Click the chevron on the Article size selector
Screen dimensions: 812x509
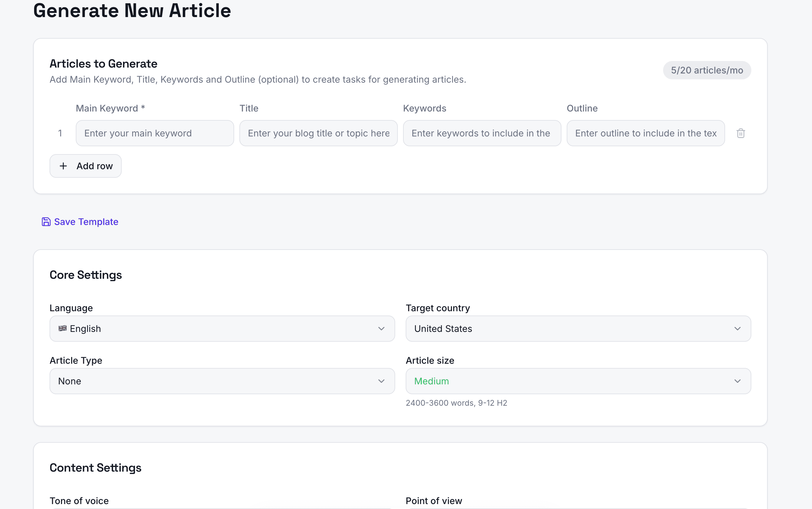[738, 381]
